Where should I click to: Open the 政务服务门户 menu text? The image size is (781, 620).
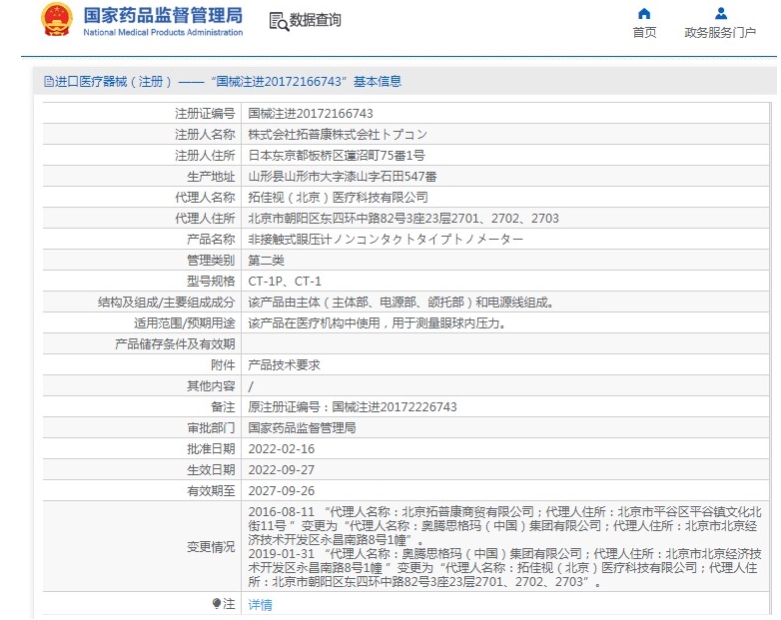720,32
